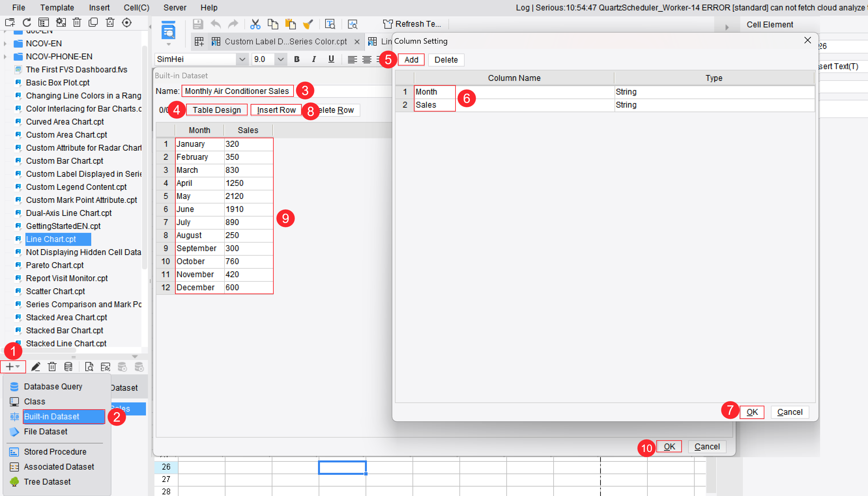Click the large preview template icon
The height and width of the screenshot is (496, 868).
click(x=168, y=31)
